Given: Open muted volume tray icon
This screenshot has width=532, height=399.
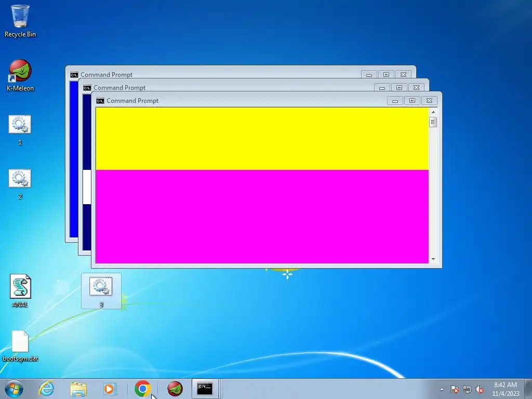Looking at the screenshot, I should [x=480, y=389].
